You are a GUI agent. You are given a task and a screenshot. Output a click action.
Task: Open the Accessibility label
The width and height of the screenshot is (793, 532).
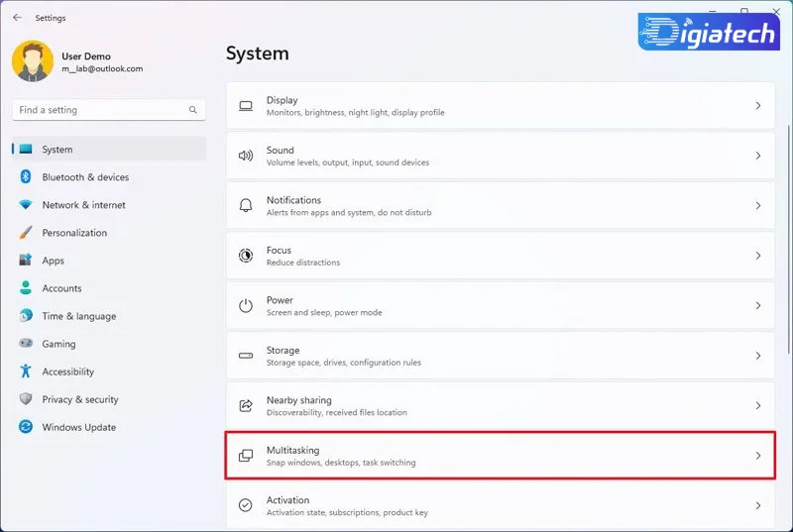coord(67,372)
